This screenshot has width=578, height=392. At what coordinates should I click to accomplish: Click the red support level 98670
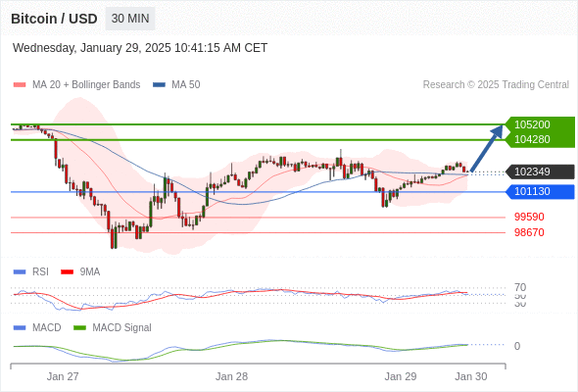click(x=529, y=232)
